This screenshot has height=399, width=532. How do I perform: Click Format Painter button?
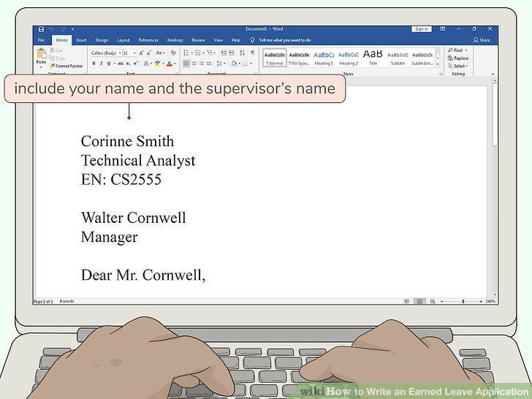tap(66, 66)
